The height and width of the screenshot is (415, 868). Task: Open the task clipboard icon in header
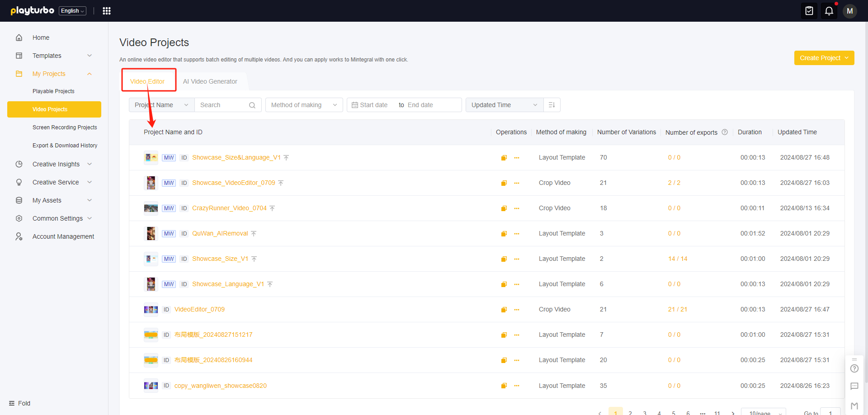pyautogui.click(x=809, y=11)
